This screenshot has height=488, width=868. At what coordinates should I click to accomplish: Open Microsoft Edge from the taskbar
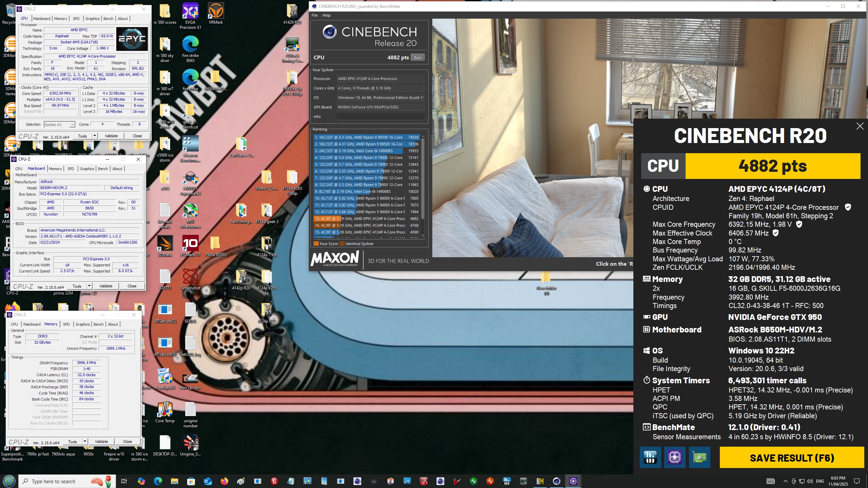(x=158, y=481)
